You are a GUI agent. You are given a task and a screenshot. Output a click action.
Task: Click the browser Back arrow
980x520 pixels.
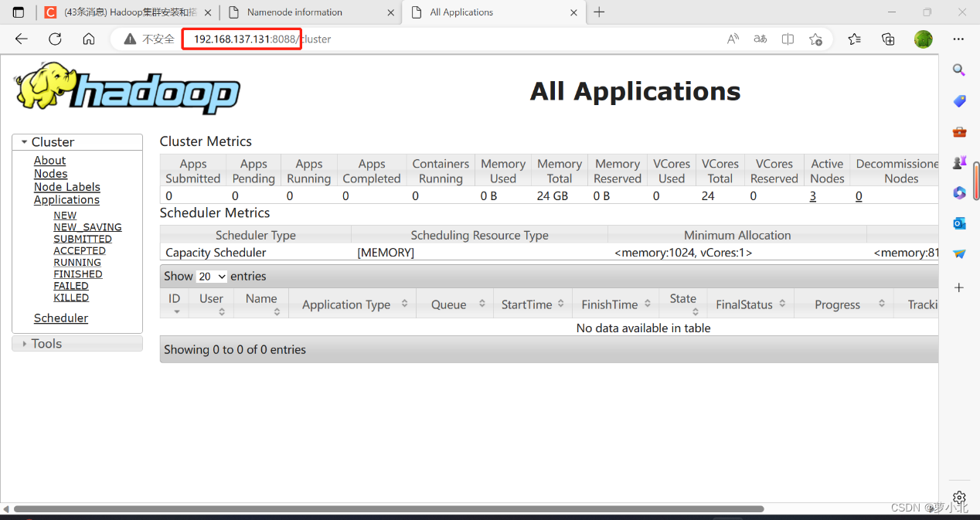click(x=22, y=39)
